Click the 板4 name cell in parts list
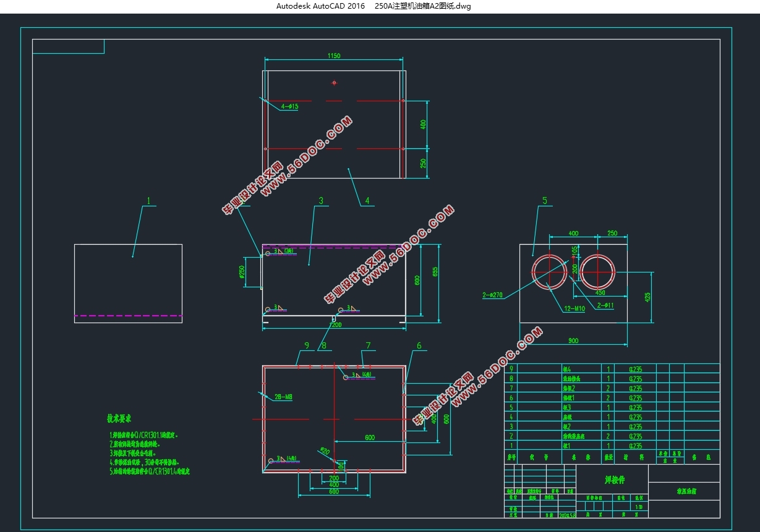Image resolution: width=760 pixels, height=532 pixels. point(580,369)
